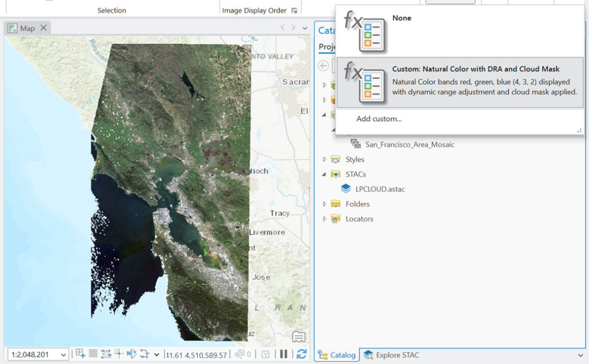
Task: Click the constraints crosshair icon
Action: (119, 354)
